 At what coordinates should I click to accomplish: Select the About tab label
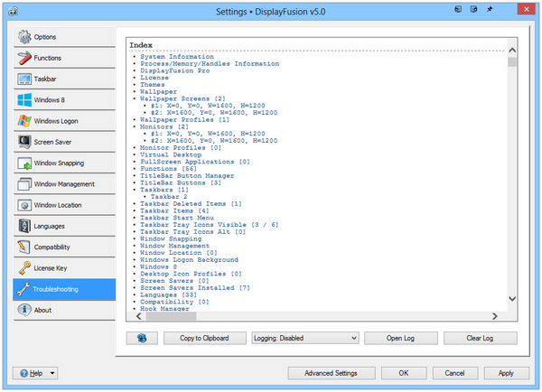click(x=42, y=311)
